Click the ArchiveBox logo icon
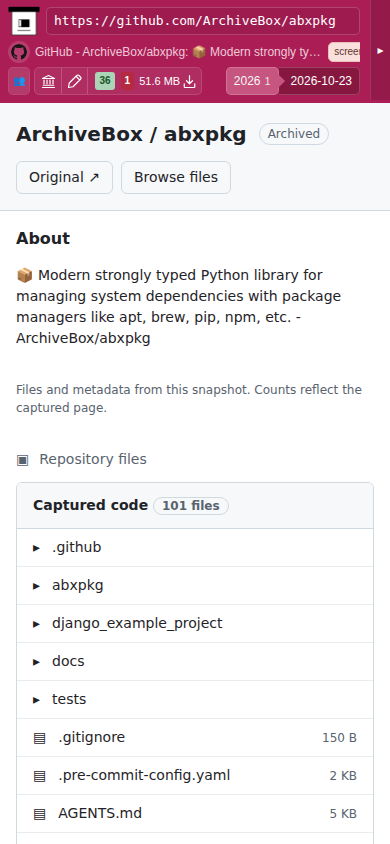The width and height of the screenshot is (390, 844). coord(24,20)
